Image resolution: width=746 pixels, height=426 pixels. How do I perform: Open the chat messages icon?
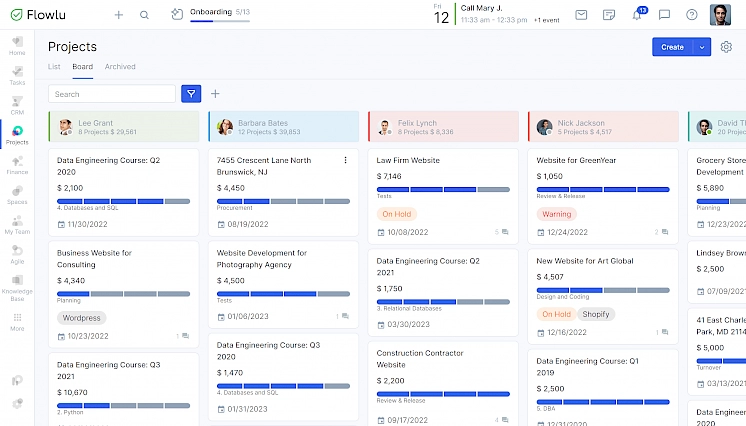click(664, 15)
